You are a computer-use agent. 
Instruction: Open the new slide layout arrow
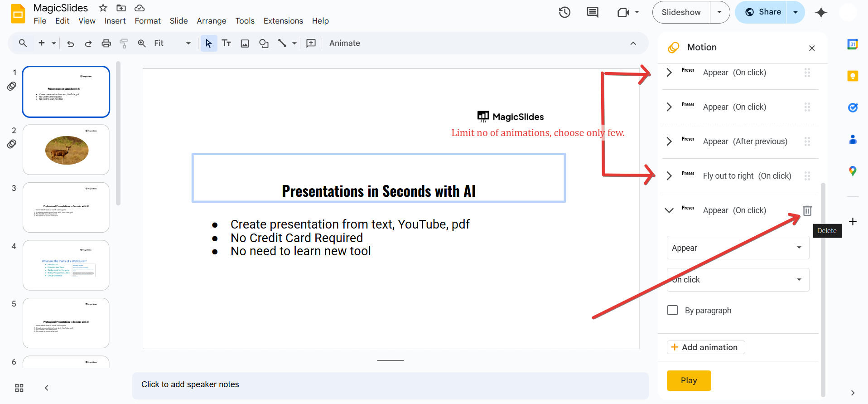click(x=54, y=43)
